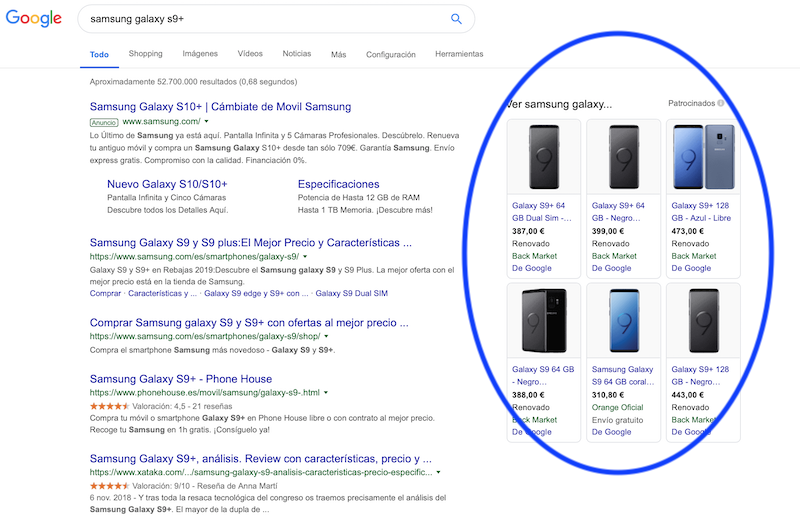Click the 399,00 € Galaxy S9+ product image
Viewport: 800px width, 522px height.
[623, 157]
